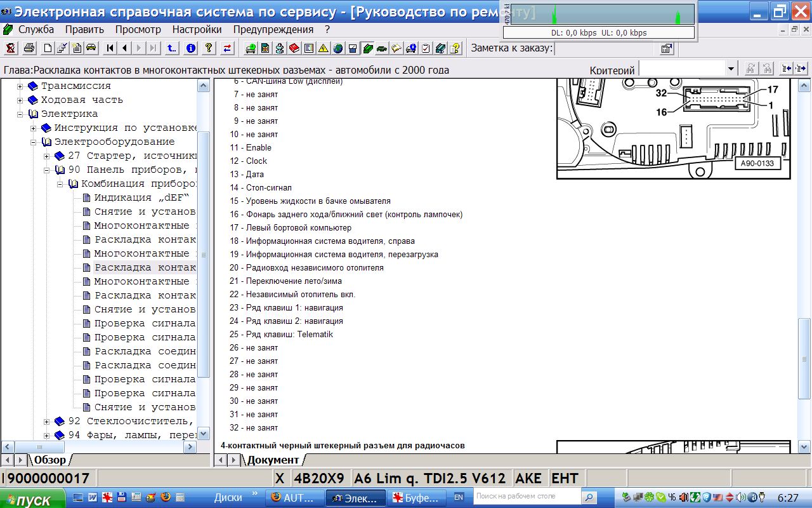Image resolution: width=812 pixels, height=508 pixels.
Task: Open the Предупреждения menu
Action: (x=273, y=29)
